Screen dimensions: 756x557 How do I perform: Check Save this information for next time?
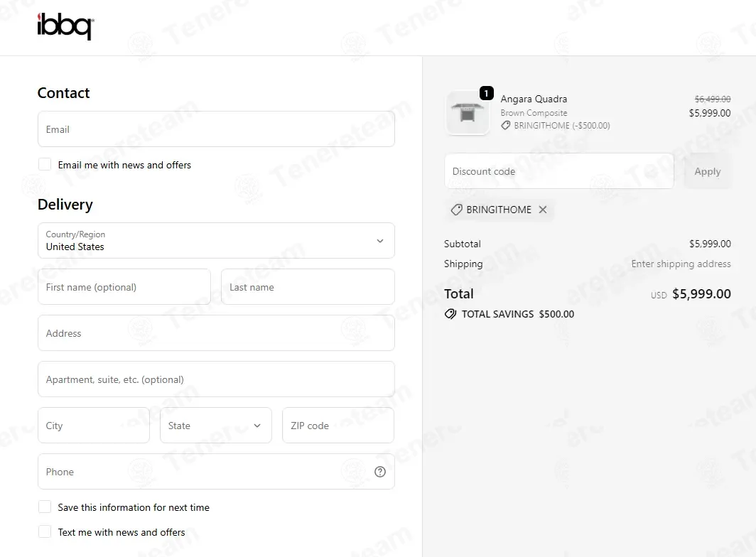tap(45, 507)
